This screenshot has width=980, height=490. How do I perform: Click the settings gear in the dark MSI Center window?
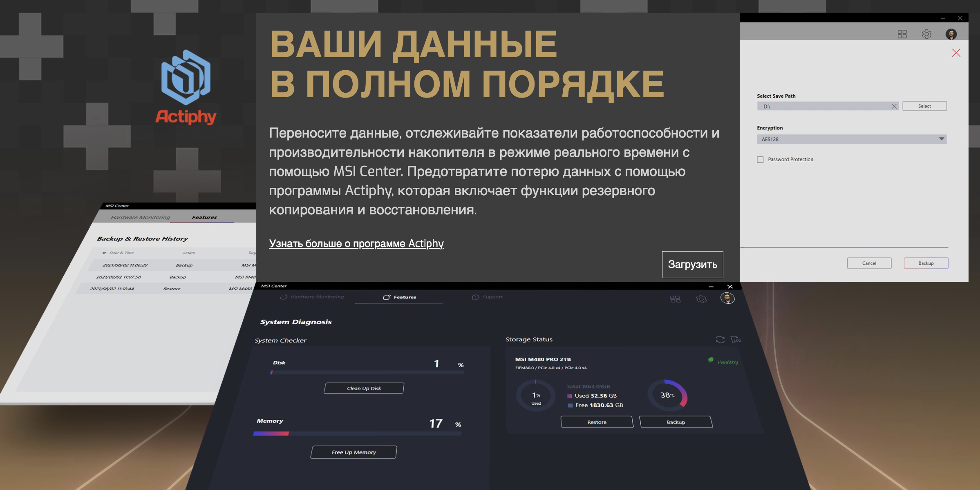point(701,299)
